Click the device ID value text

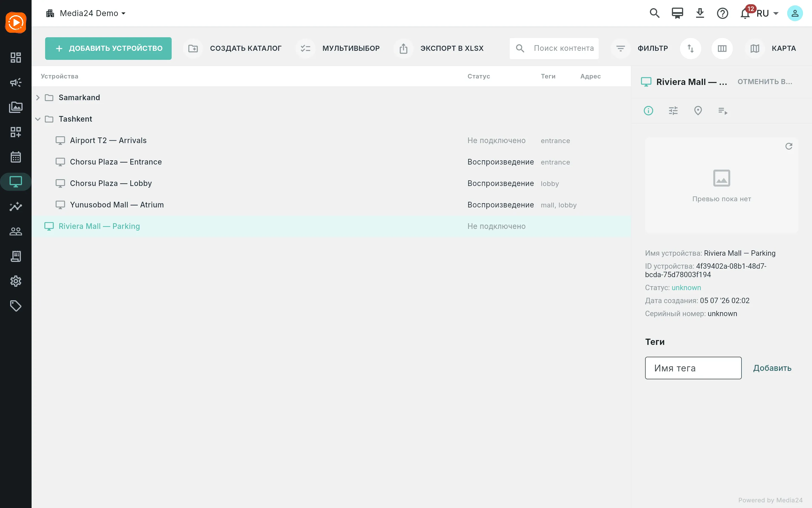[x=706, y=270]
